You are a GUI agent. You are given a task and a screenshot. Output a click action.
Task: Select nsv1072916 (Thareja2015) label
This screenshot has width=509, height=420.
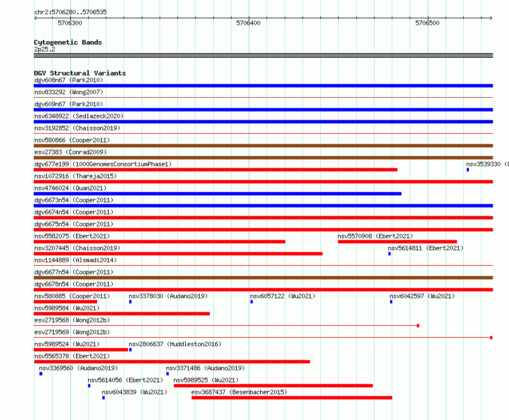click(75, 176)
